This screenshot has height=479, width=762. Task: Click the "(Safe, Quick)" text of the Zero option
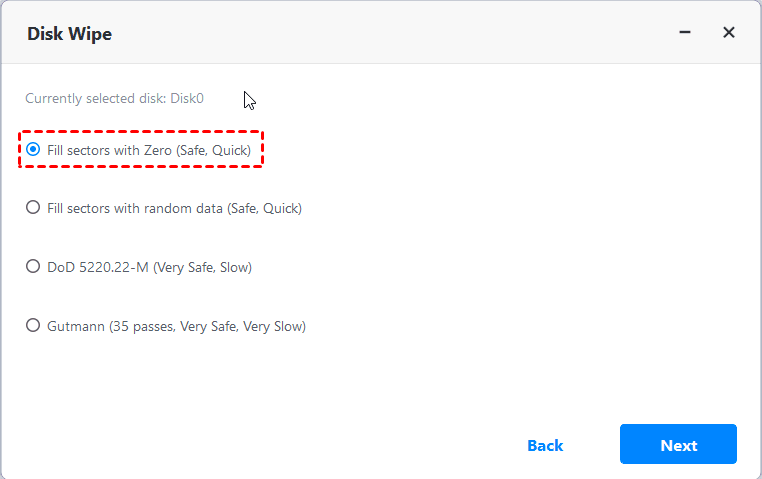[x=213, y=150]
